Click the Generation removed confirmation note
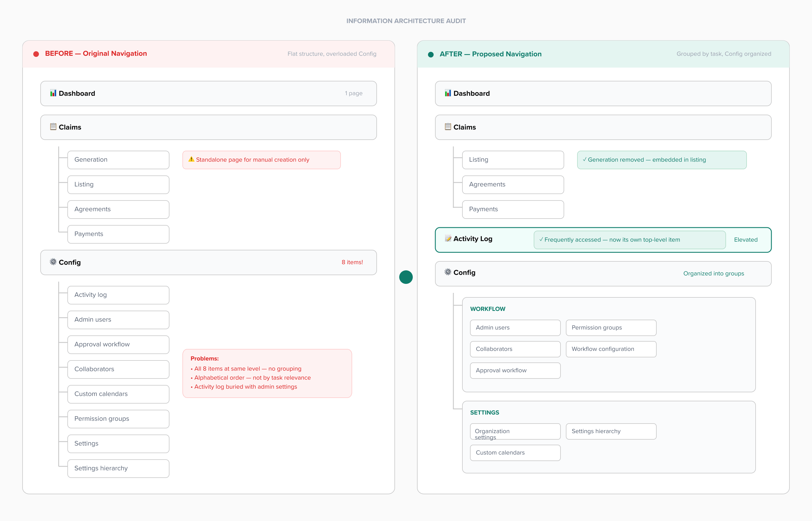 [661, 159]
